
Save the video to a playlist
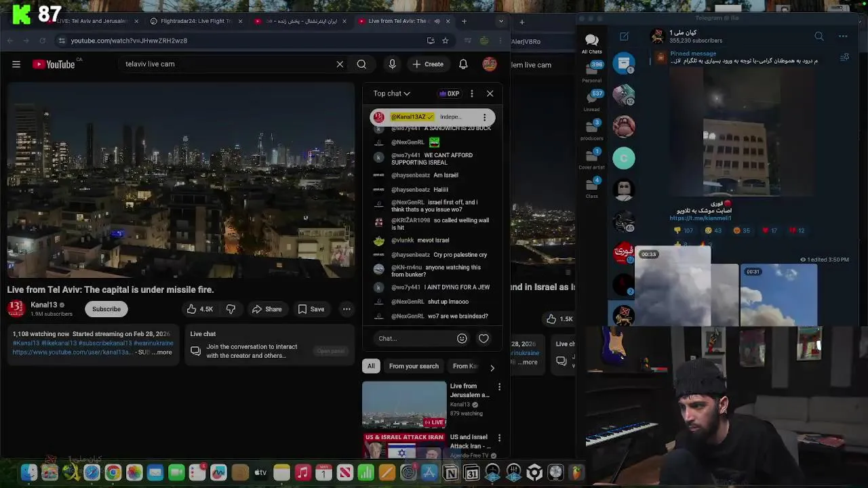point(311,309)
